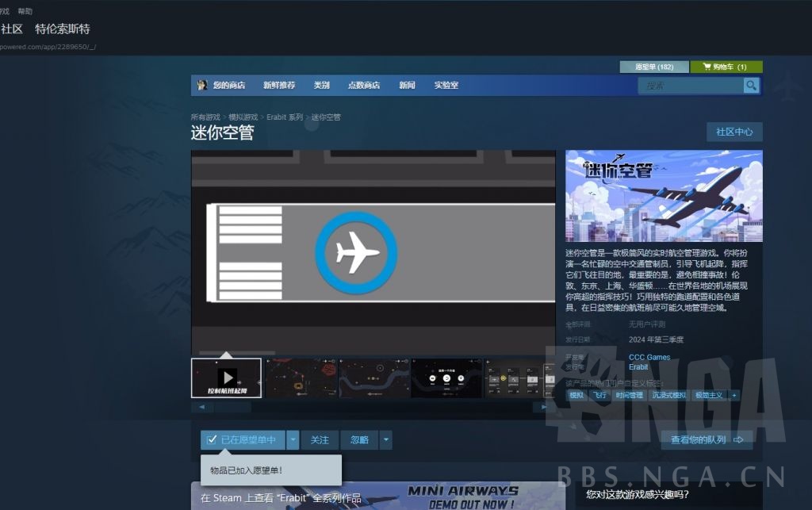The image size is (812, 510).
Task: Open the shopping cart via its cart icon
Action: [708, 67]
